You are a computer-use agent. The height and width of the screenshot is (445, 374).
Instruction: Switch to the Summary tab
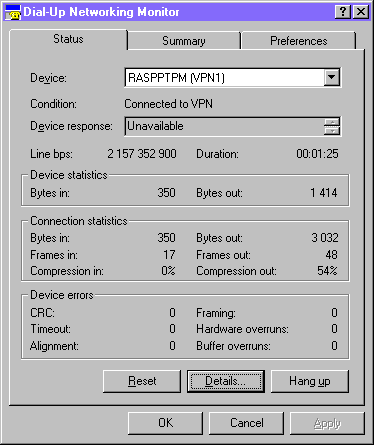tap(184, 41)
